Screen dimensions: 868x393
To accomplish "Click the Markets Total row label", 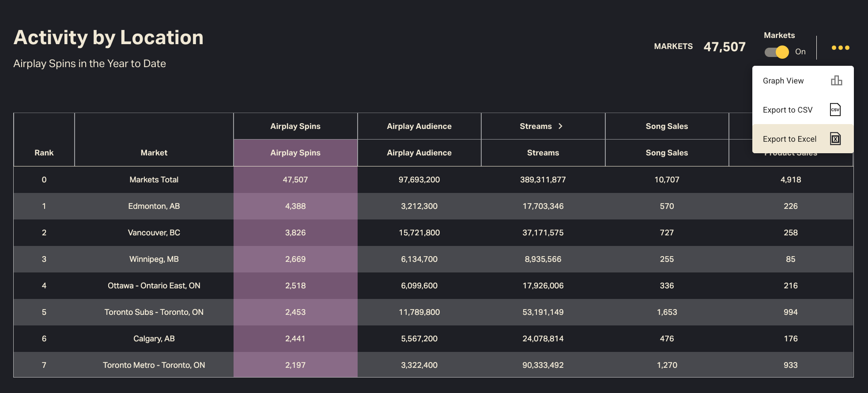I will coord(154,180).
